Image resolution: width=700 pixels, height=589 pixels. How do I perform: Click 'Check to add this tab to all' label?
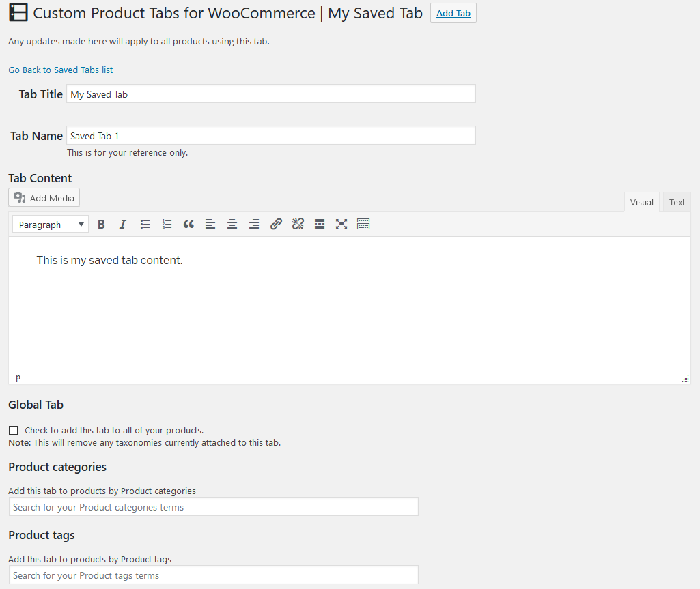tap(114, 430)
